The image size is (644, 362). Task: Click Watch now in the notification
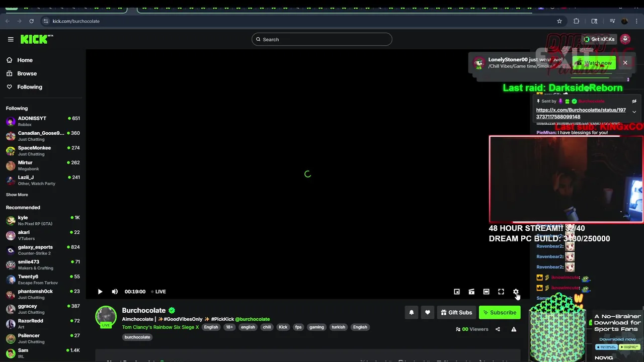click(x=594, y=63)
